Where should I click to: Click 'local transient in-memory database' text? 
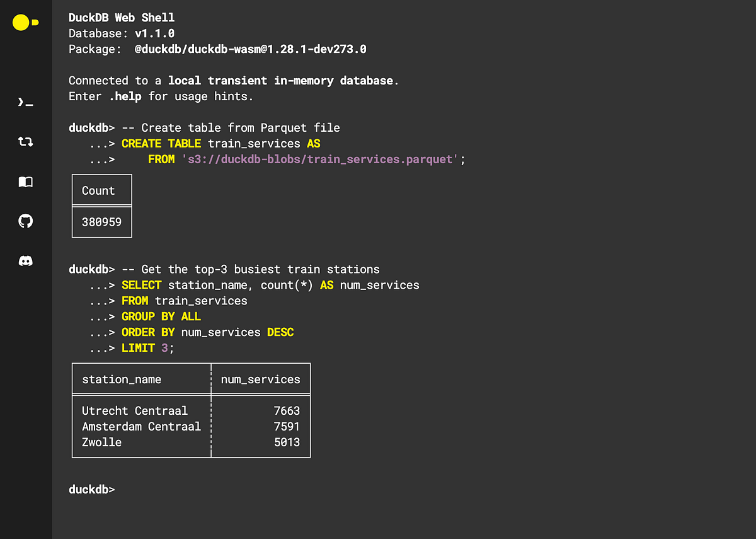tap(280, 81)
